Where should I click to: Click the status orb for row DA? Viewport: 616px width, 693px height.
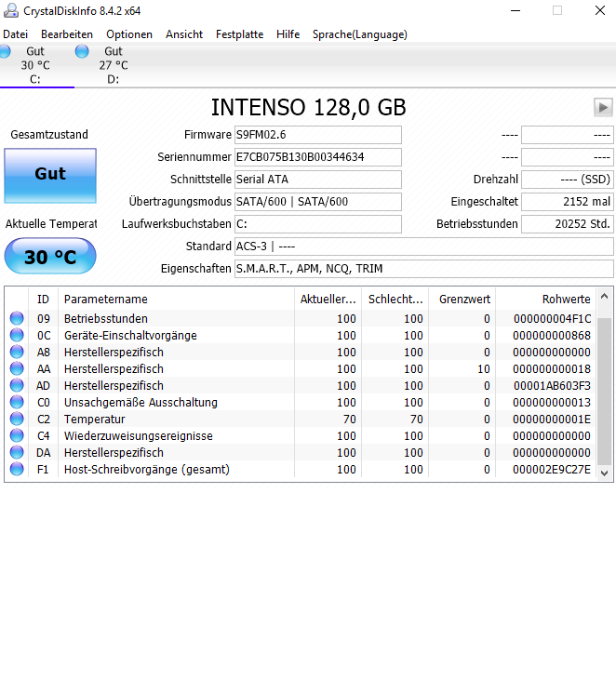click(17, 453)
